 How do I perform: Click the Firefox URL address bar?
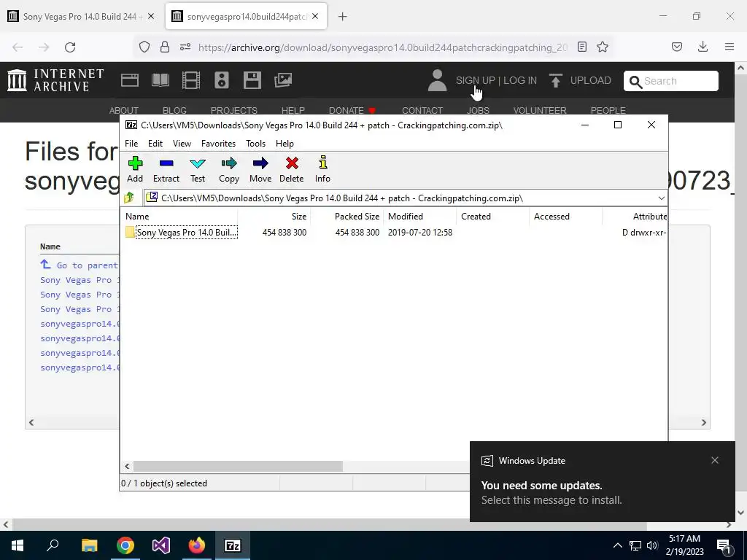tap(382, 47)
